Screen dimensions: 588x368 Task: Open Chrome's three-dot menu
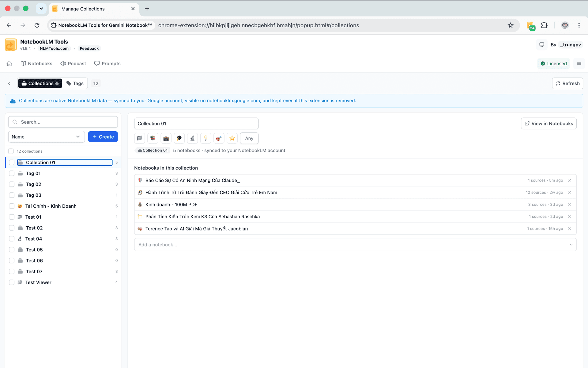(x=579, y=25)
